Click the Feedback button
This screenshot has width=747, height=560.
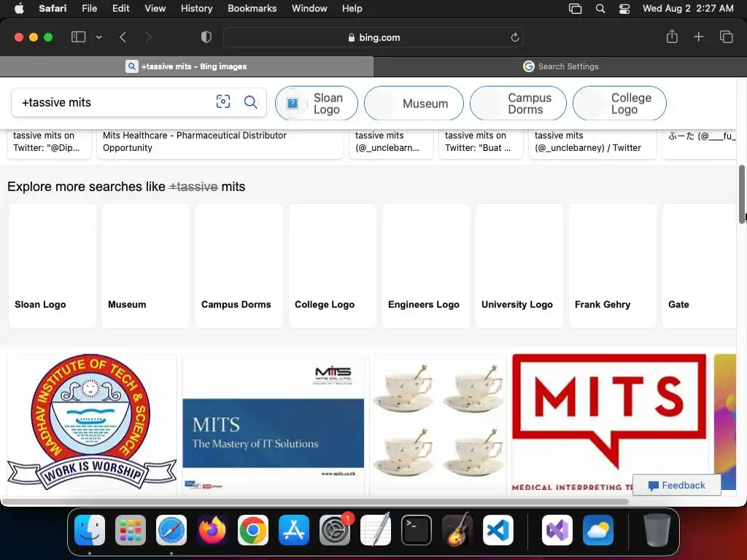676,485
